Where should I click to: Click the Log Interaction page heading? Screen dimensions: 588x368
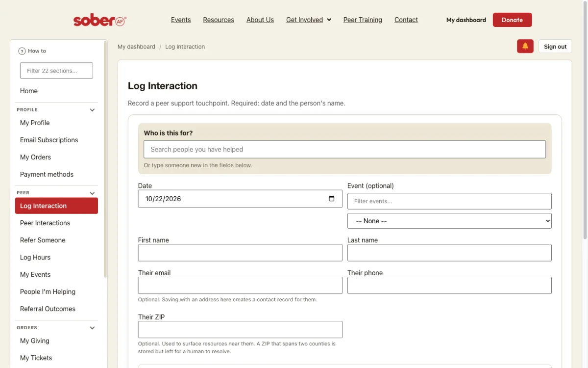163,86
